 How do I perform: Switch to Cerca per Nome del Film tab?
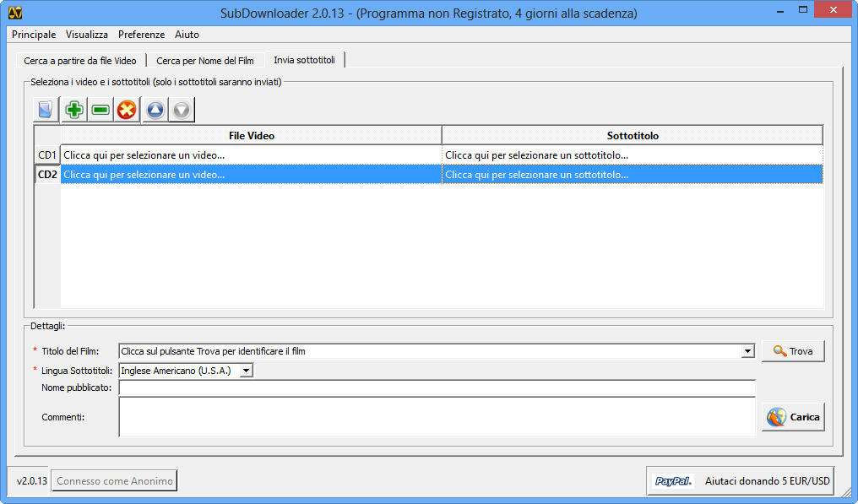(205, 61)
